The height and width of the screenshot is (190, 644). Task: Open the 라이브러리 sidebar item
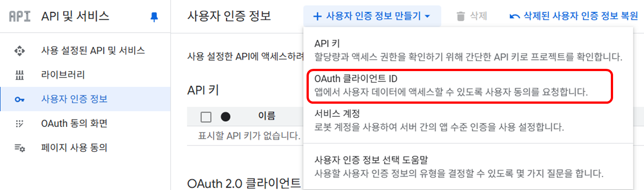pyautogui.click(x=85, y=75)
